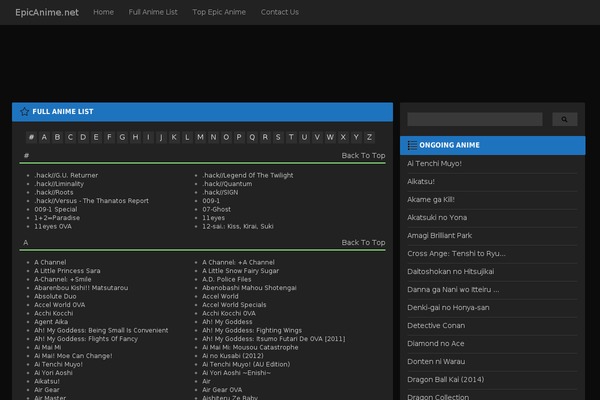Click the search magnifier button
The height and width of the screenshot is (400, 600).
click(x=564, y=119)
